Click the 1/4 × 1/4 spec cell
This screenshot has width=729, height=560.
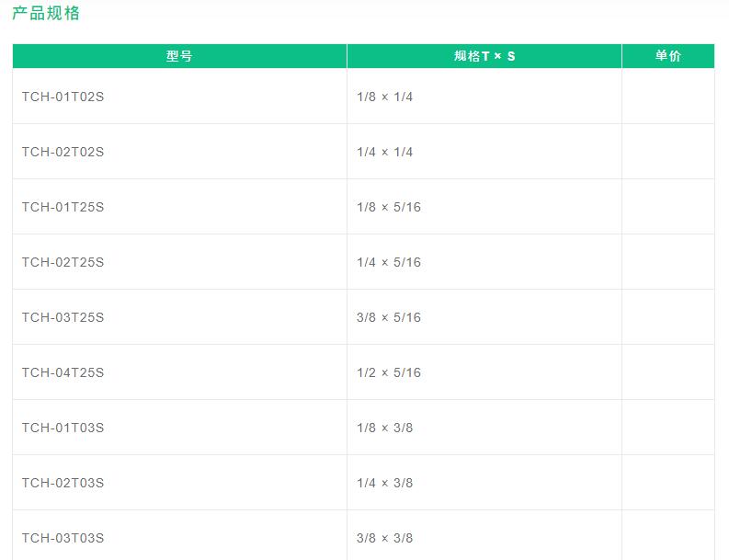pos(484,152)
